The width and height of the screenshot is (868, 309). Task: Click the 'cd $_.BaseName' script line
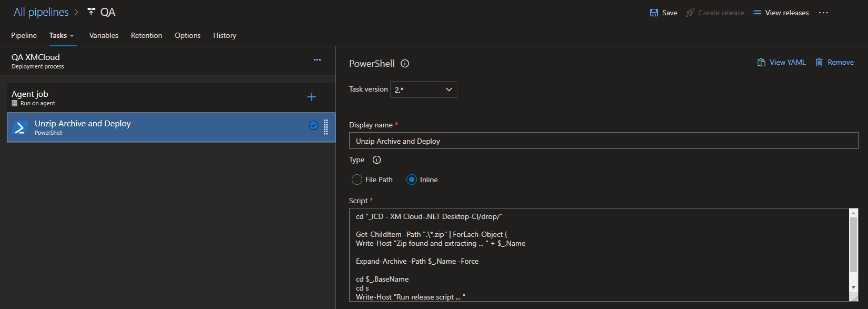[x=382, y=279]
